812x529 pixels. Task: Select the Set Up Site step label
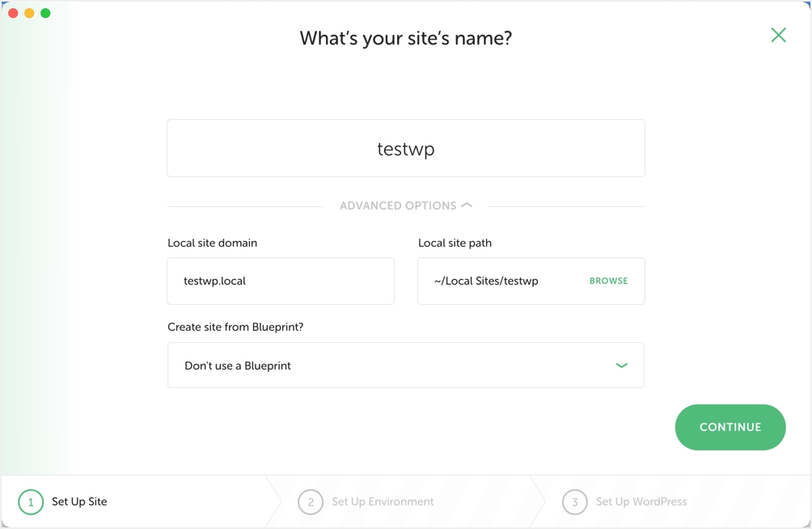pos(79,502)
